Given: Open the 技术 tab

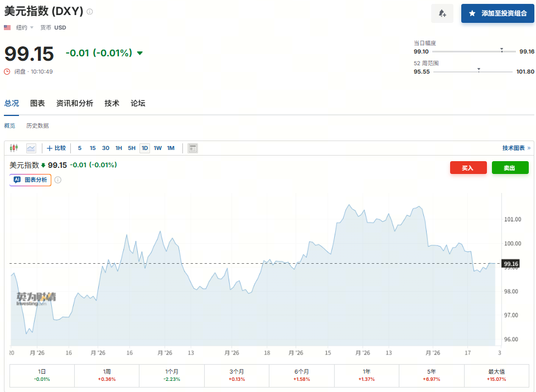Looking at the screenshot, I should [112, 103].
